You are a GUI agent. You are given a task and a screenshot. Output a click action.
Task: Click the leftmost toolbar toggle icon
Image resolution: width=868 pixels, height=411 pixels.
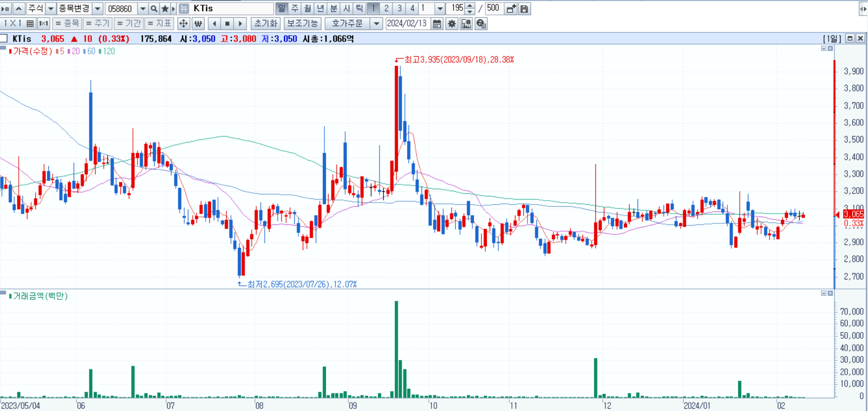click(6, 9)
